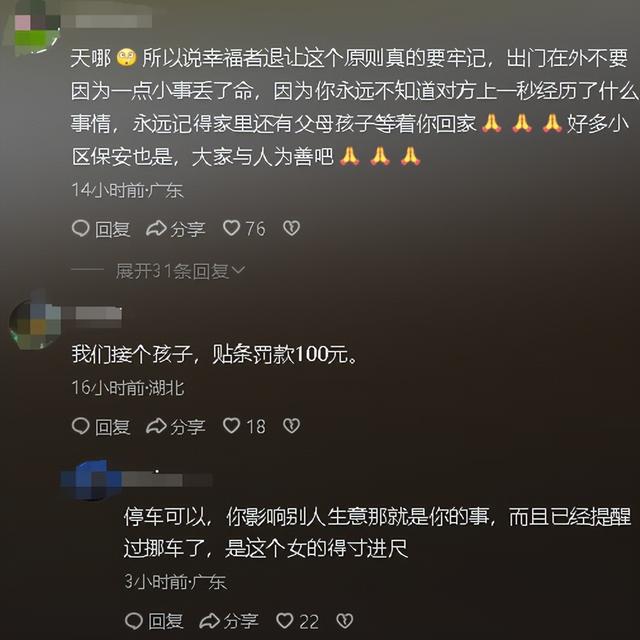The height and width of the screenshot is (640, 640).
Task: Click the chevron beside 展开31条回复
Action: 239,270
